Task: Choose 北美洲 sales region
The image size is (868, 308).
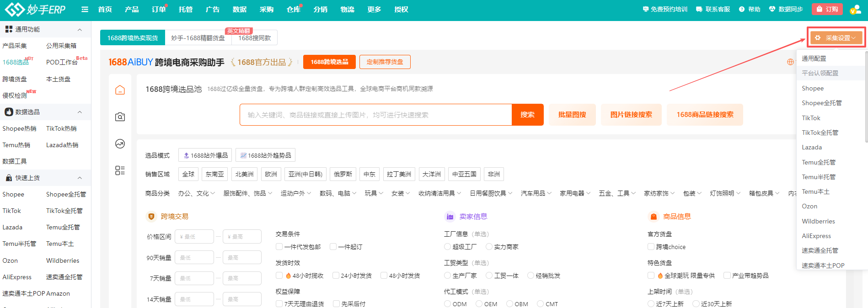Action: pos(244,174)
